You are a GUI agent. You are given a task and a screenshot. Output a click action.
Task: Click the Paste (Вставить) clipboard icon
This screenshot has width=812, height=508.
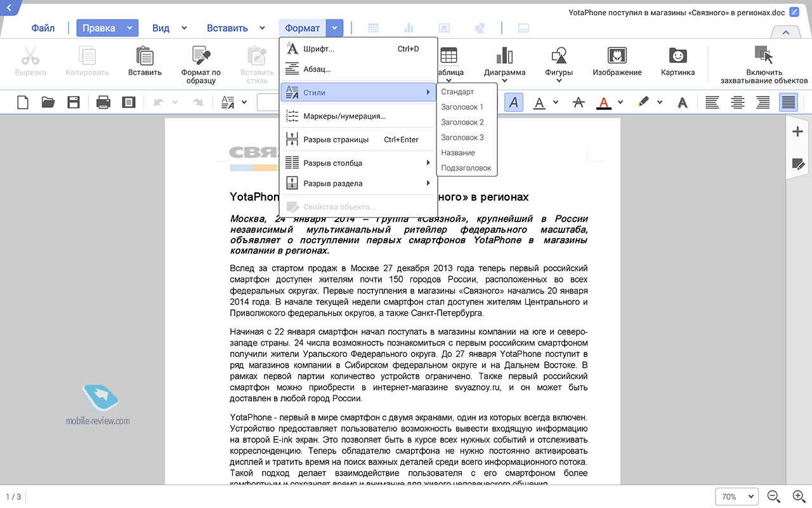[145, 62]
